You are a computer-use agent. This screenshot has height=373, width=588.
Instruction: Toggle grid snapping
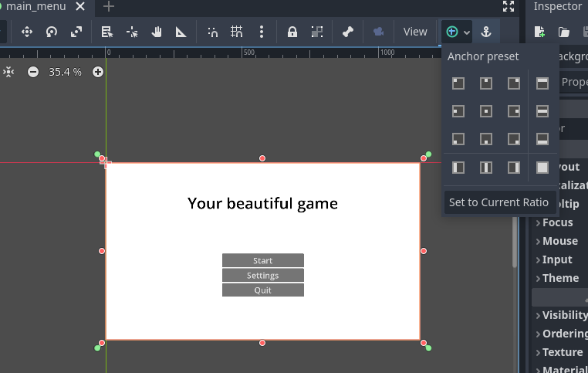pyautogui.click(x=237, y=32)
